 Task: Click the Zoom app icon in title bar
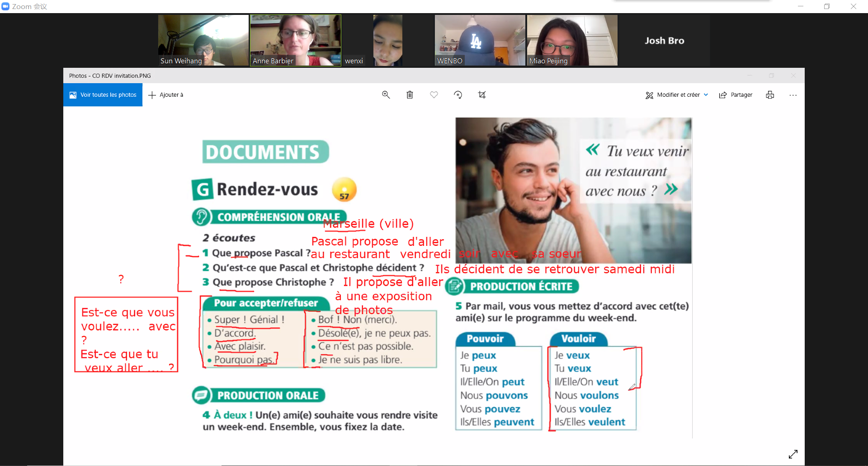(5, 6)
